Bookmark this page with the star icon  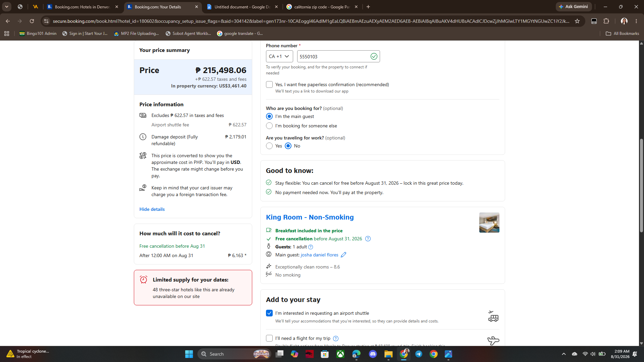[577, 21]
